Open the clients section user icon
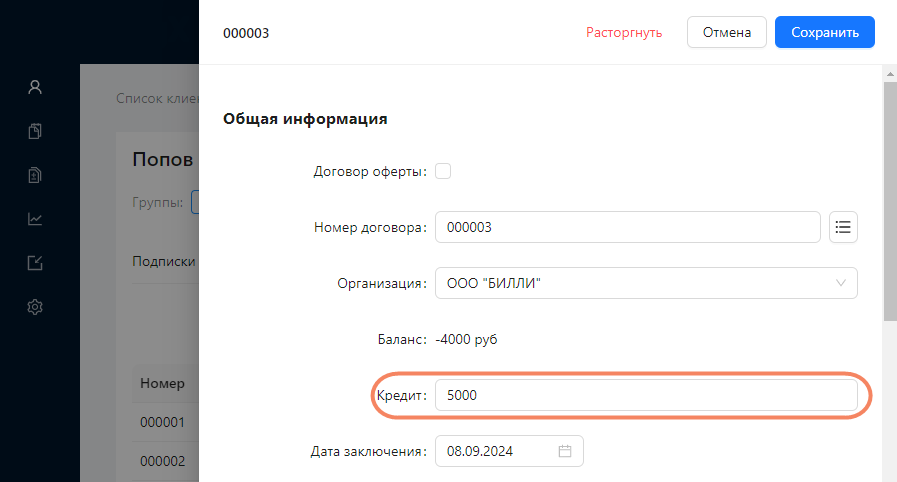The height and width of the screenshot is (482, 897). (x=35, y=87)
